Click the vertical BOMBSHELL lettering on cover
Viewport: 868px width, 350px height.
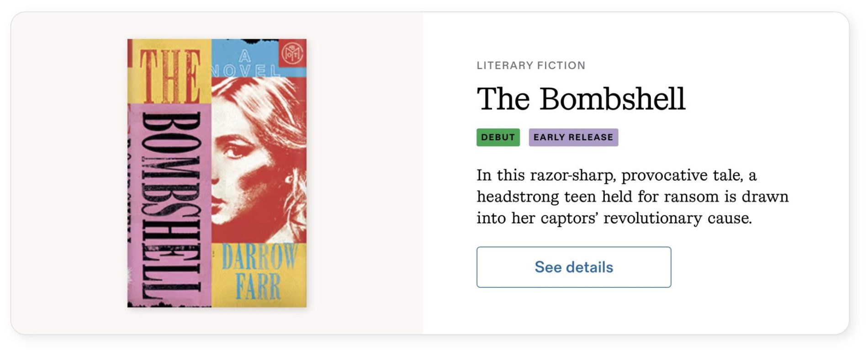tap(170, 206)
